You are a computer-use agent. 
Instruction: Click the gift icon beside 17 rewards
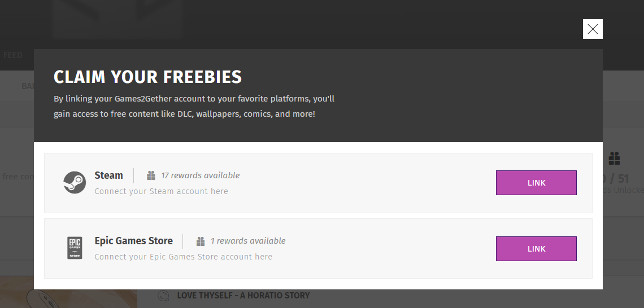coord(151,175)
